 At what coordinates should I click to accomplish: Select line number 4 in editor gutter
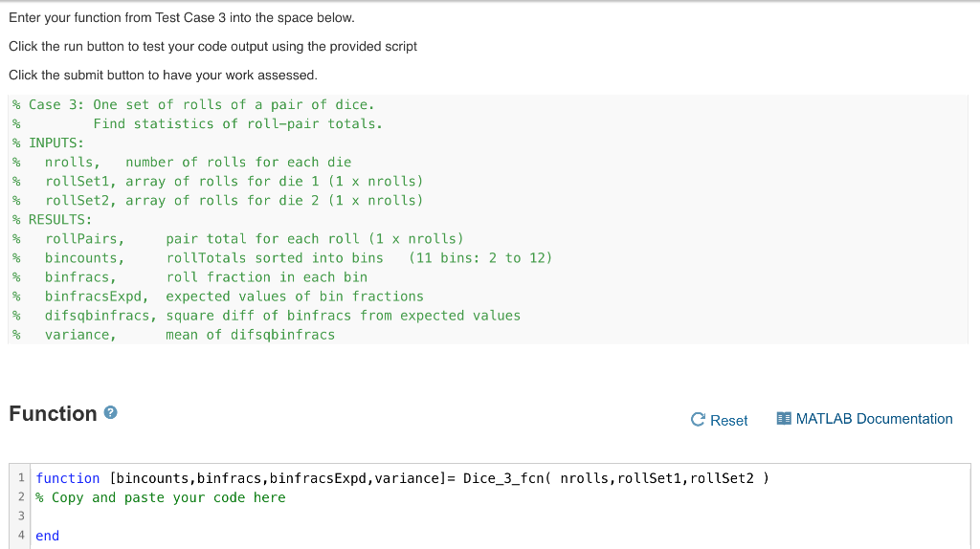click(x=21, y=536)
